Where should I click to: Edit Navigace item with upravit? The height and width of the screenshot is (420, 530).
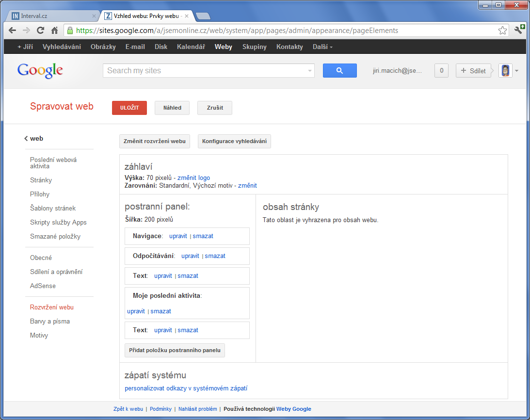(178, 236)
